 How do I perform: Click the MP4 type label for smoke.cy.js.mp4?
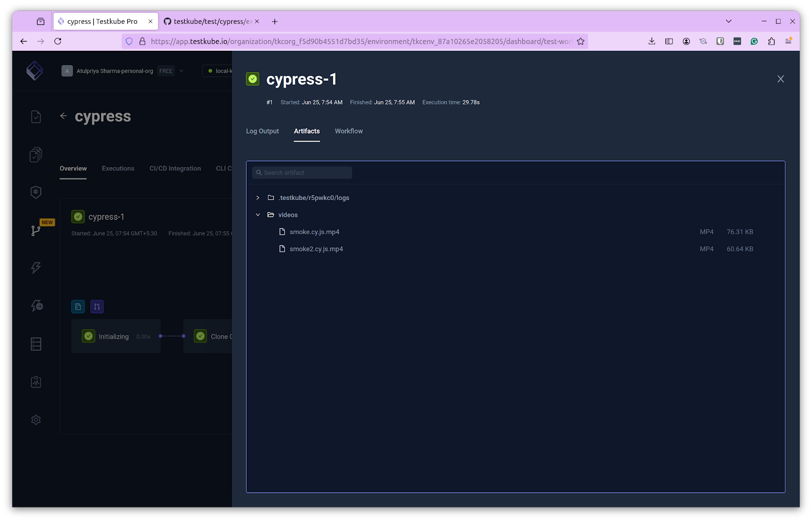pyautogui.click(x=706, y=232)
